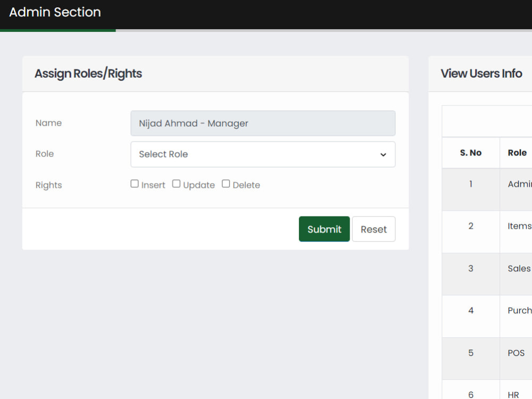Image resolution: width=532 pixels, height=399 pixels.
Task: Open the Select Role dropdown
Action: click(263, 154)
